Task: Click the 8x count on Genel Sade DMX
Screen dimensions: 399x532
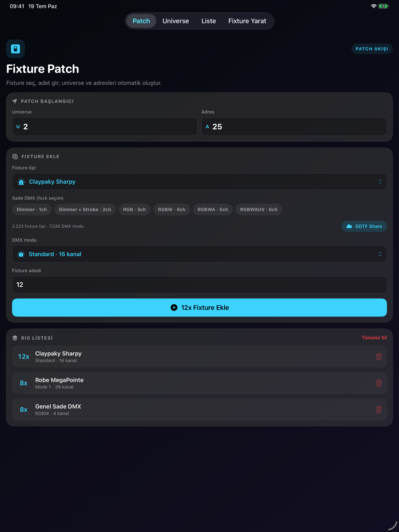Action: click(x=24, y=409)
